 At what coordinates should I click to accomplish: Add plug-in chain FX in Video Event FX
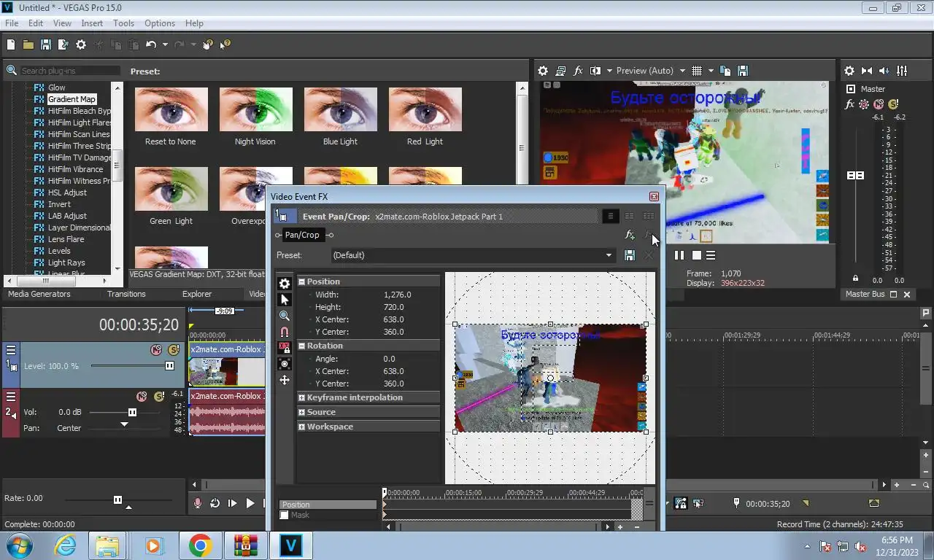(x=630, y=235)
